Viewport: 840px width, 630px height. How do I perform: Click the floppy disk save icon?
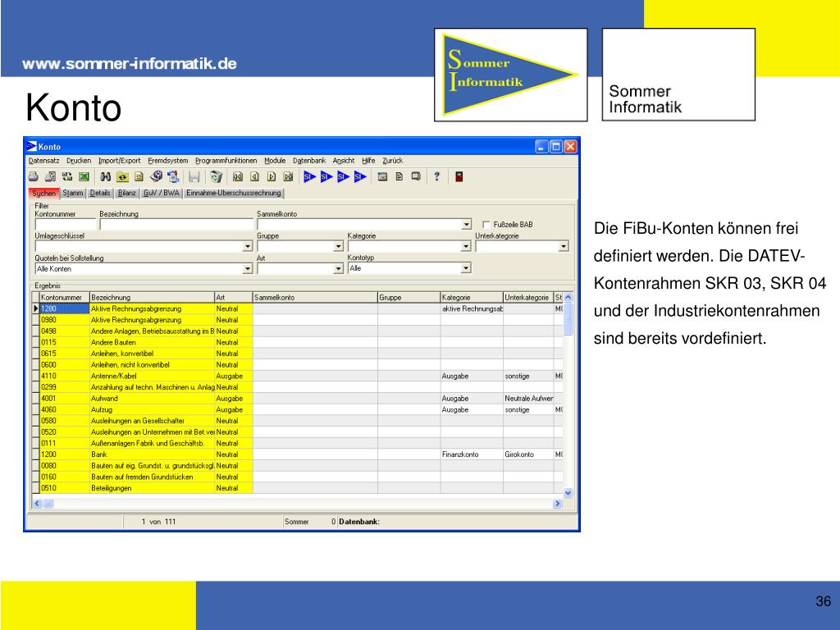coord(194,177)
